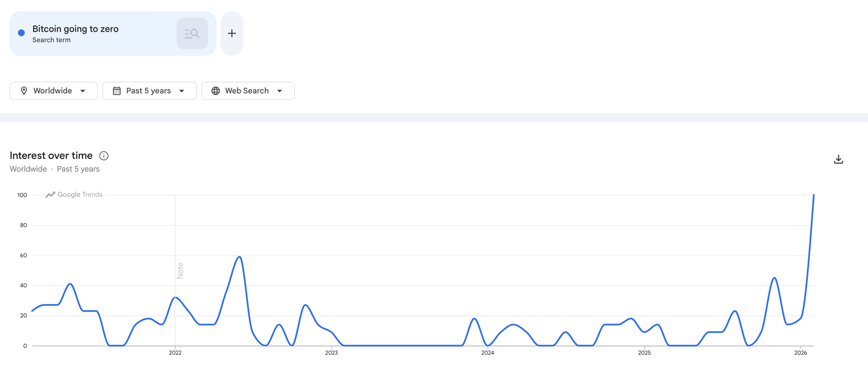Open the Past 5 years time range dropdown
Screen dimensions: 868x368
(182, 91)
